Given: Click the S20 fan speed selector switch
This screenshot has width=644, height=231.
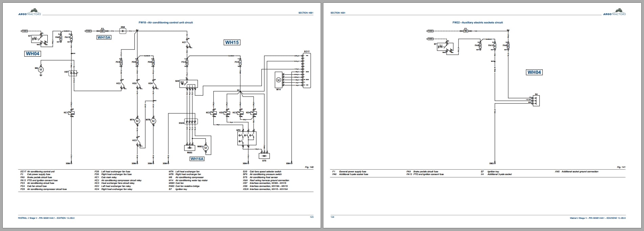Looking at the screenshot, I should pos(189,83).
